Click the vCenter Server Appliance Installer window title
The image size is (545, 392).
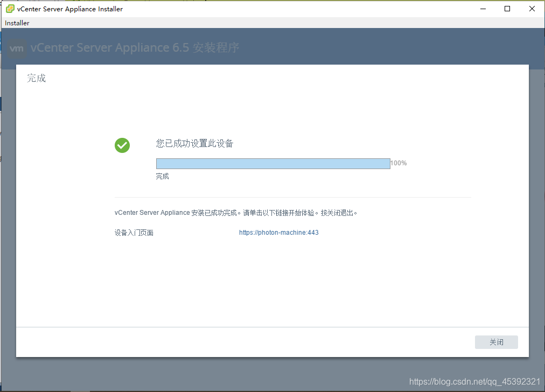70,9
